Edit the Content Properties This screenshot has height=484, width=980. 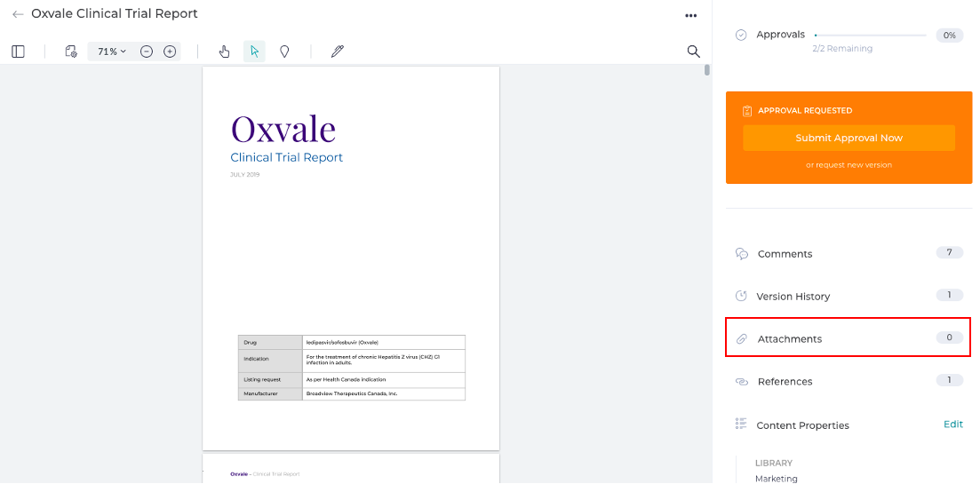[x=953, y=424]
